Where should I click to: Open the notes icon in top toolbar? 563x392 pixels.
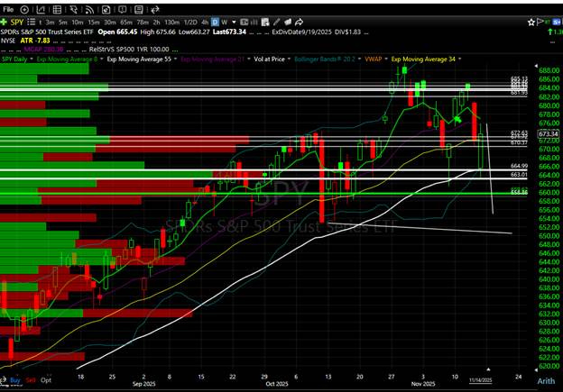pos(139,10)
